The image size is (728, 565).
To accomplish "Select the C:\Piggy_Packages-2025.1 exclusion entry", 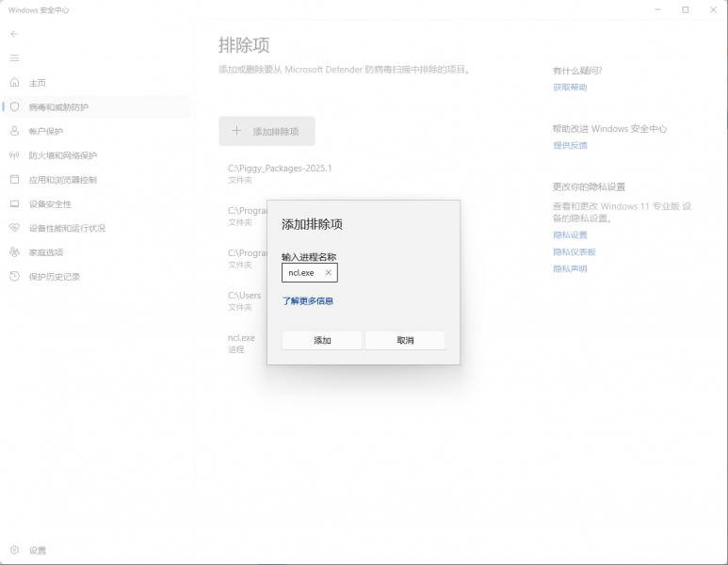I will [x=280, y=173].
